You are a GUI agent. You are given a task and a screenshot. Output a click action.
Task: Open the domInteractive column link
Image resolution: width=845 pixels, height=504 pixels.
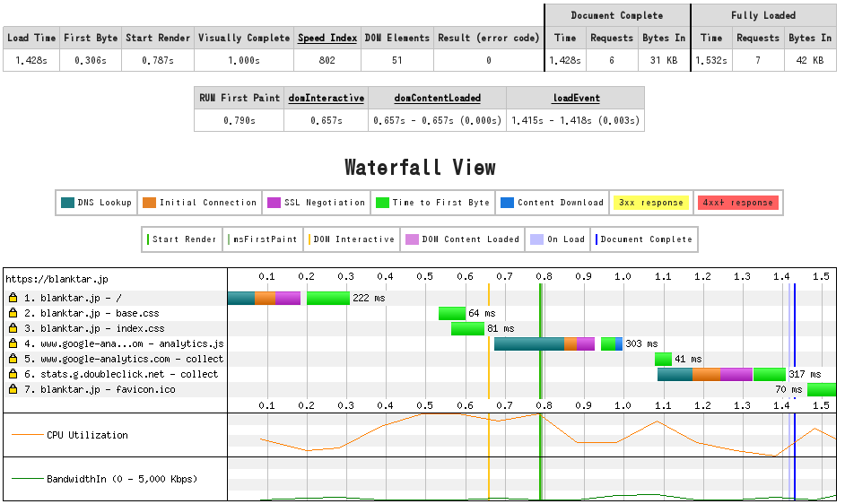click(326, 98)
